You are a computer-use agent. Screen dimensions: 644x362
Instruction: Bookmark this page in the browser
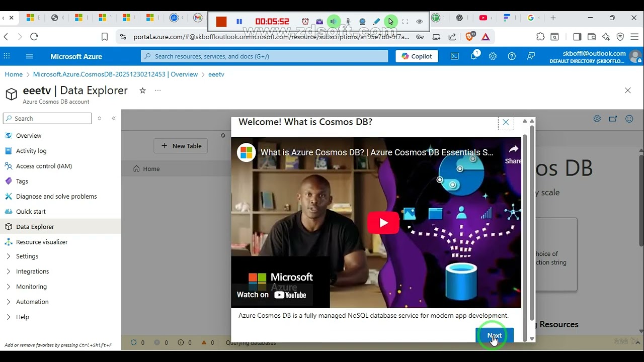point(105,37)
